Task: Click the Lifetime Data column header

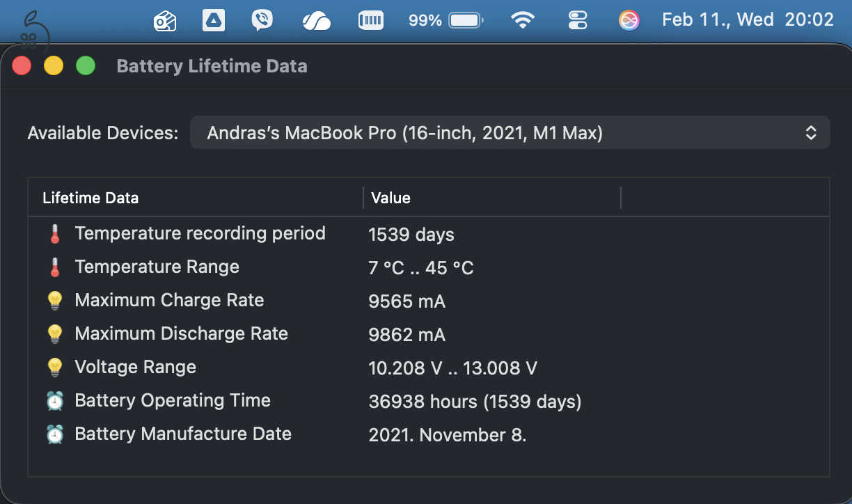Action: 90,198
